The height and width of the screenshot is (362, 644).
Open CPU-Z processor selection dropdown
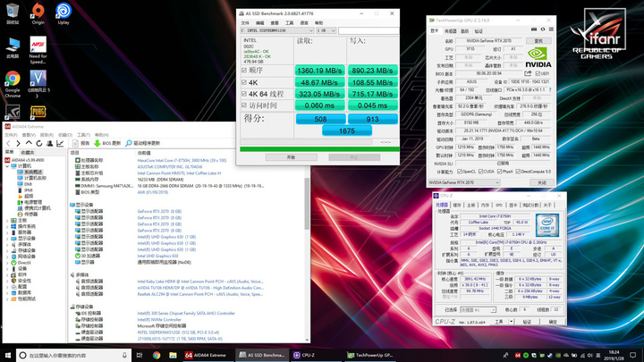pyautogui.click(x=478, y=310)
